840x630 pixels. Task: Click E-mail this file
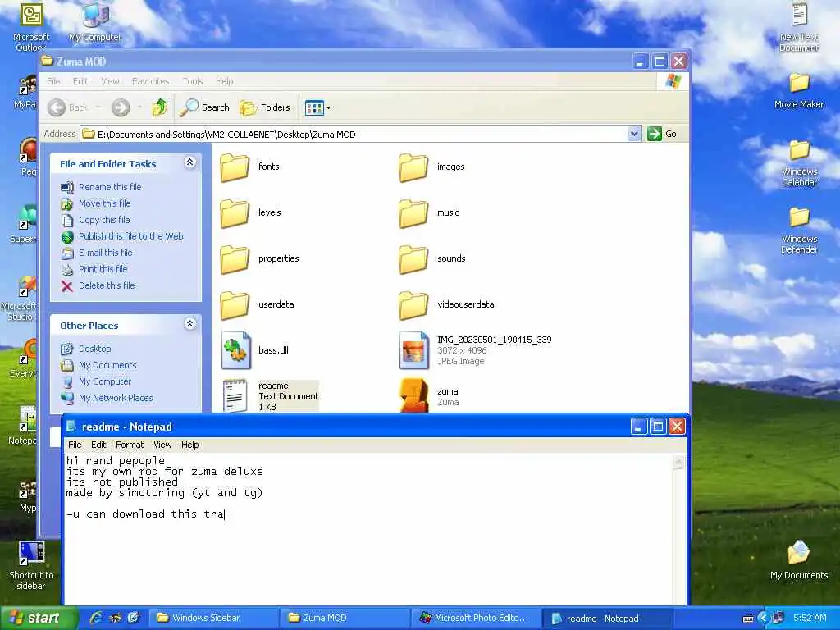click(x=106, y=253)
